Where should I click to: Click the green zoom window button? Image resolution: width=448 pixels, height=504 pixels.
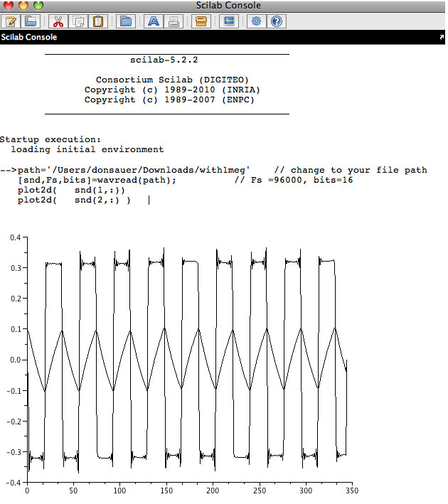pos(38,5)
